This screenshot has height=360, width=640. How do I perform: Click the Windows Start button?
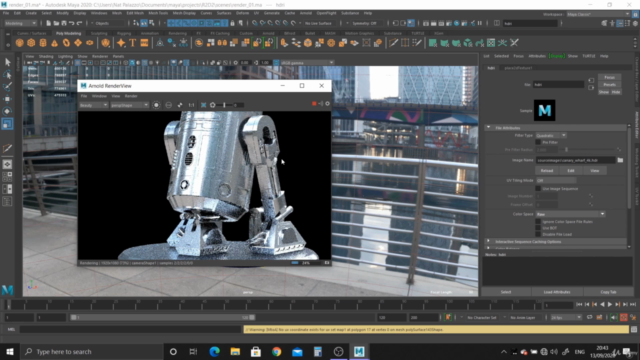tap(10, 351)
